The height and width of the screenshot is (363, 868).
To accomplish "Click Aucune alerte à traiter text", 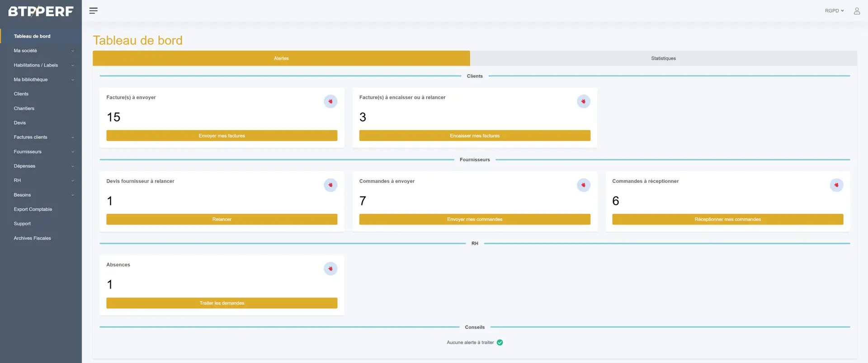I will click(x=470, y=343).
